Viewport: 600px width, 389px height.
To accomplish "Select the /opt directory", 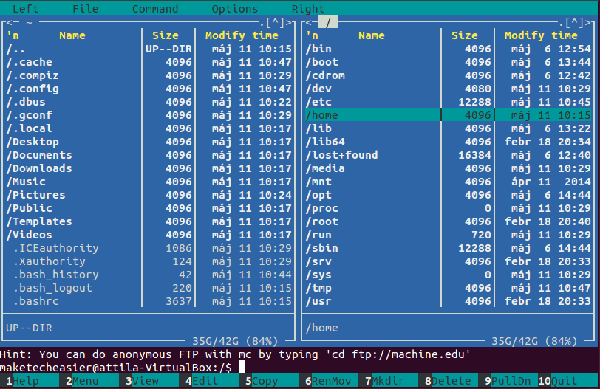I will [448, 195].
